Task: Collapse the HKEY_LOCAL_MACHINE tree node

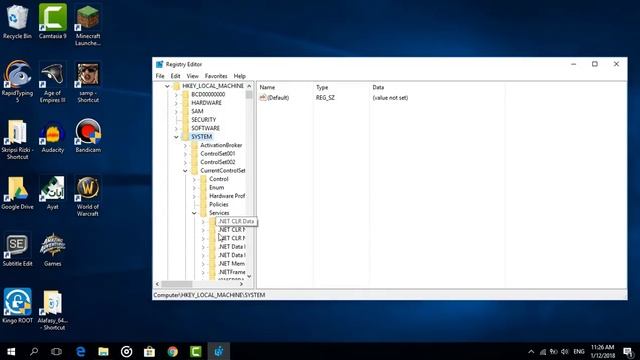Action: click(167, 86)
